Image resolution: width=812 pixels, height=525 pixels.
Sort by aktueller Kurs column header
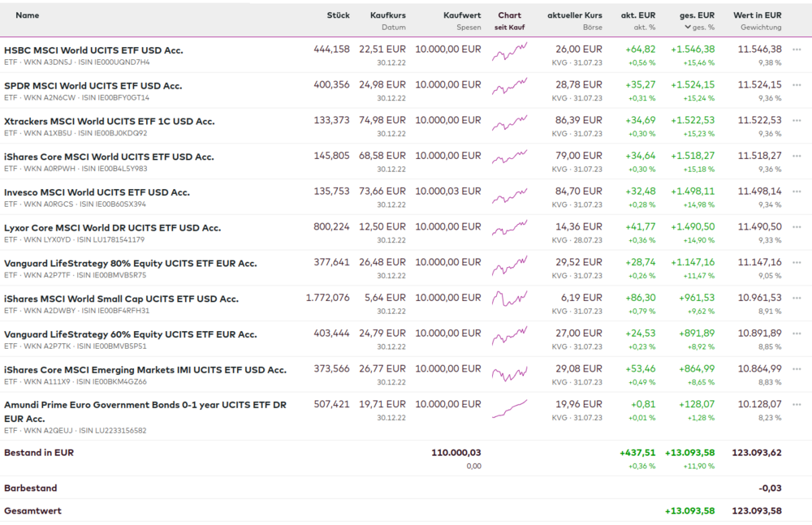coord(575,15)
